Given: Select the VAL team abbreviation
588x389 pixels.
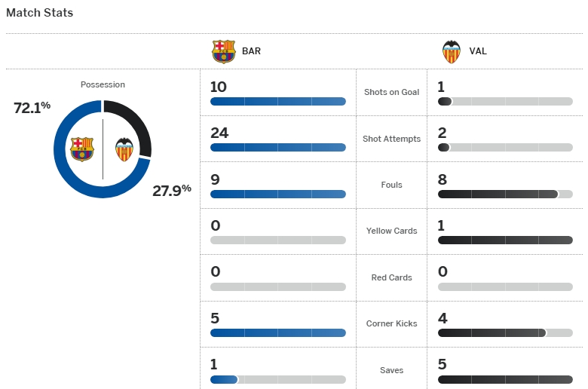Looking at the screenshot, I should (478, 51).
